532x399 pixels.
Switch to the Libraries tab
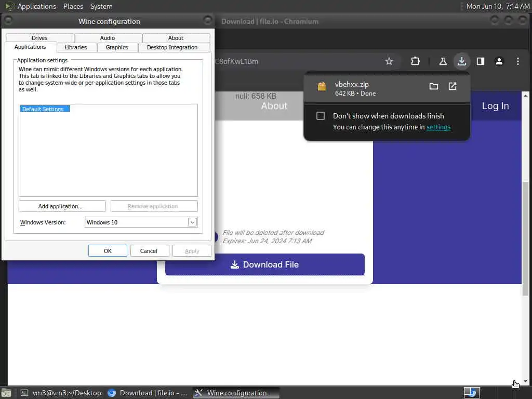pos(76,47)
